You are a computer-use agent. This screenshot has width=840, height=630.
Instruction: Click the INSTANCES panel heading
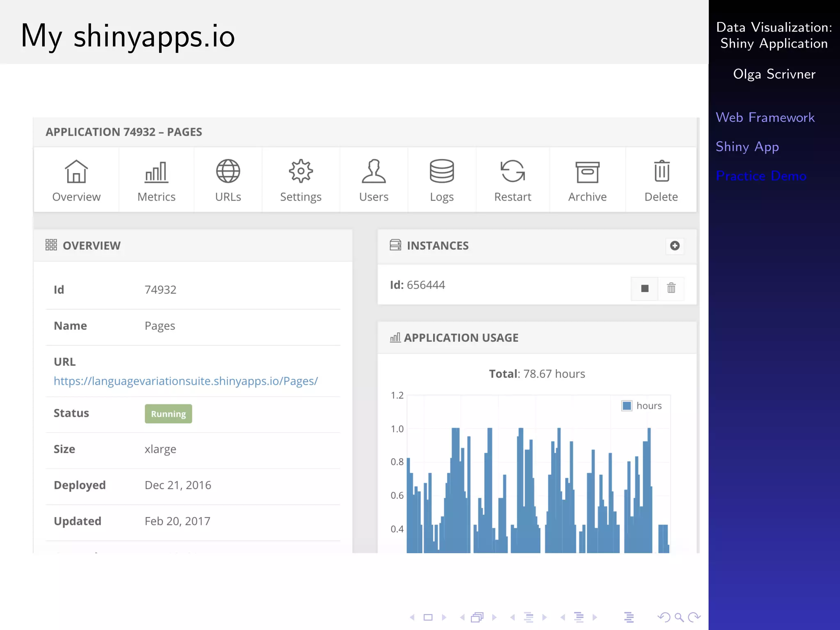(438, 246)
